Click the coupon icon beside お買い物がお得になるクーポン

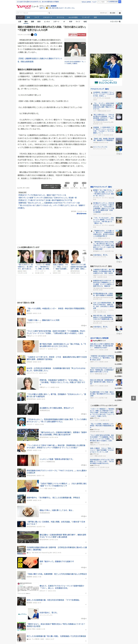coord(47,8)
